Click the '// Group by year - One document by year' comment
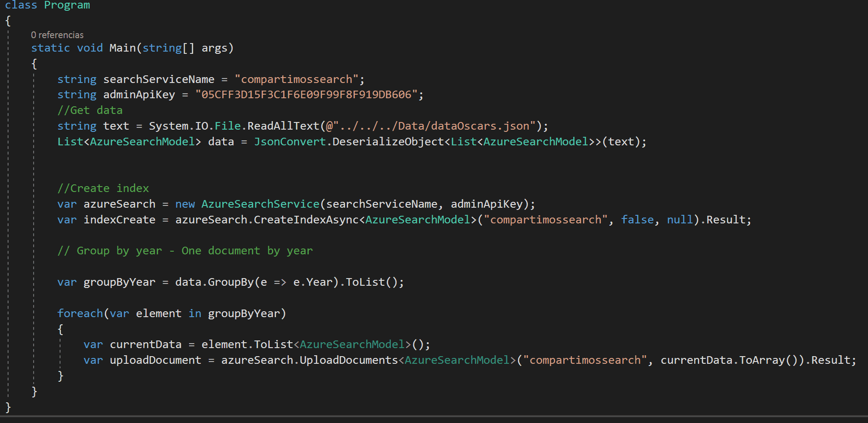The width and height of the screenshot is (868, 423). (x=185, y=251)
